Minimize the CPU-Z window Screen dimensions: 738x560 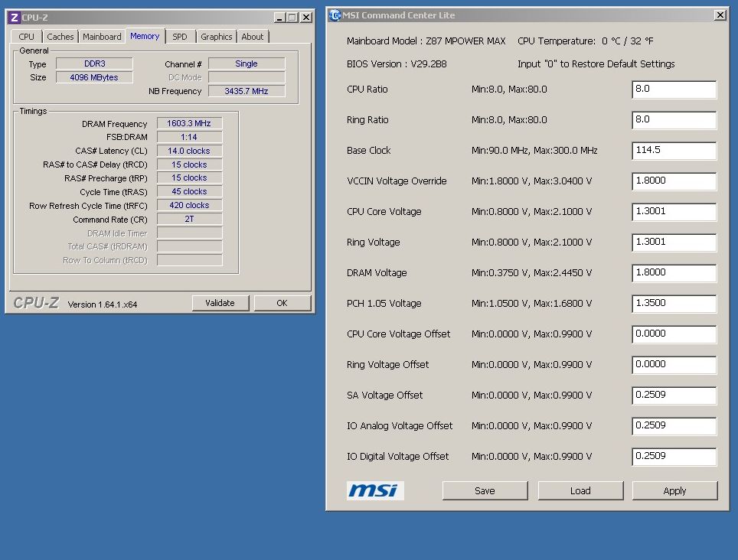pyautogui.click(x=279, y=18)
